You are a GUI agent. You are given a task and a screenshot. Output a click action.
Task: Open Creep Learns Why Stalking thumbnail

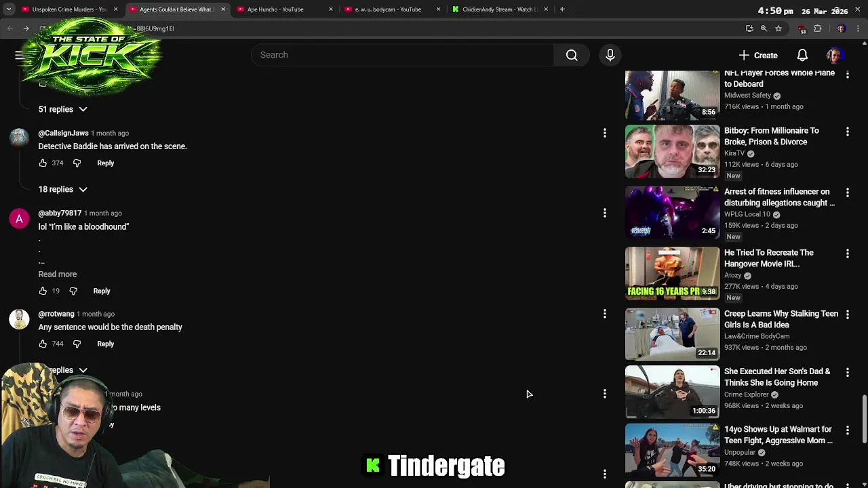coord(672,334)
